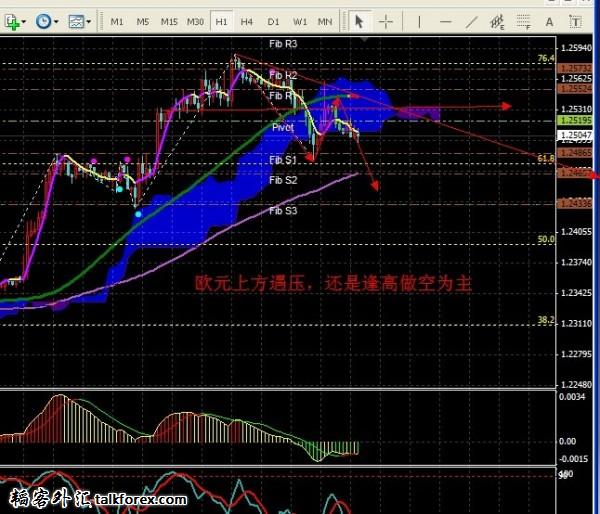Click the 38.2 Fibonacci level label

[546, 320]
